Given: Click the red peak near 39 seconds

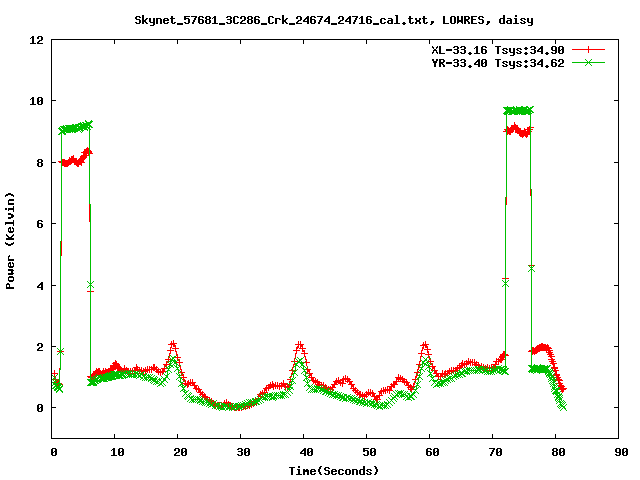Looking at the screenshot, I should [300, 346].
